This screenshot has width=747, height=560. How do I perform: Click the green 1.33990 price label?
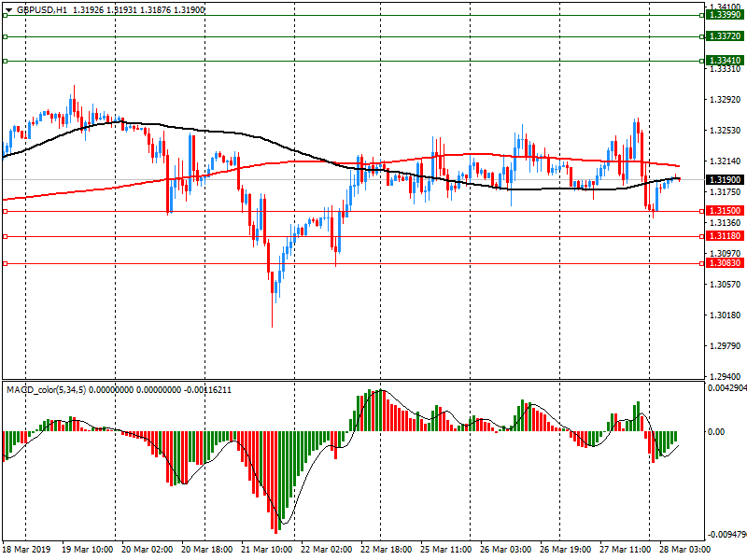[725, 15]
